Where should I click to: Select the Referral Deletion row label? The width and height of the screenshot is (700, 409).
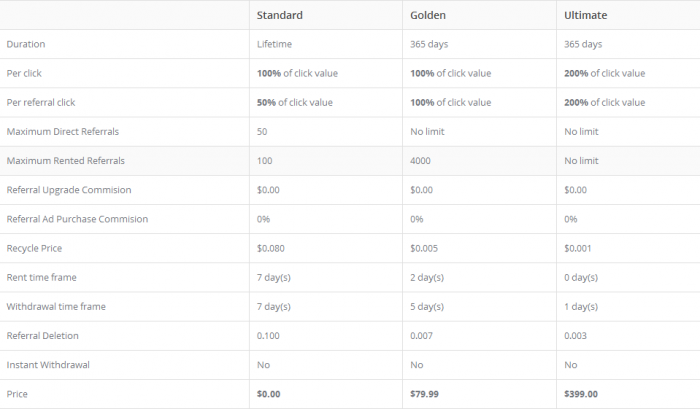coord(42,336)
